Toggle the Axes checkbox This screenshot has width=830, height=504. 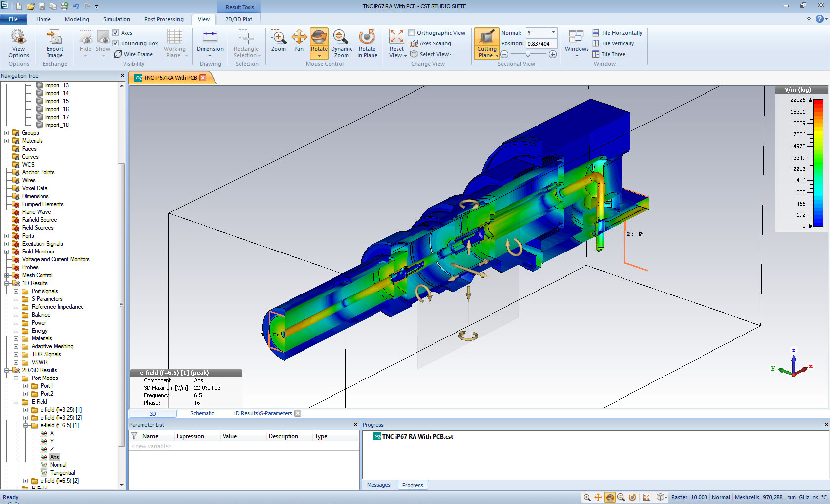(116, 33)
